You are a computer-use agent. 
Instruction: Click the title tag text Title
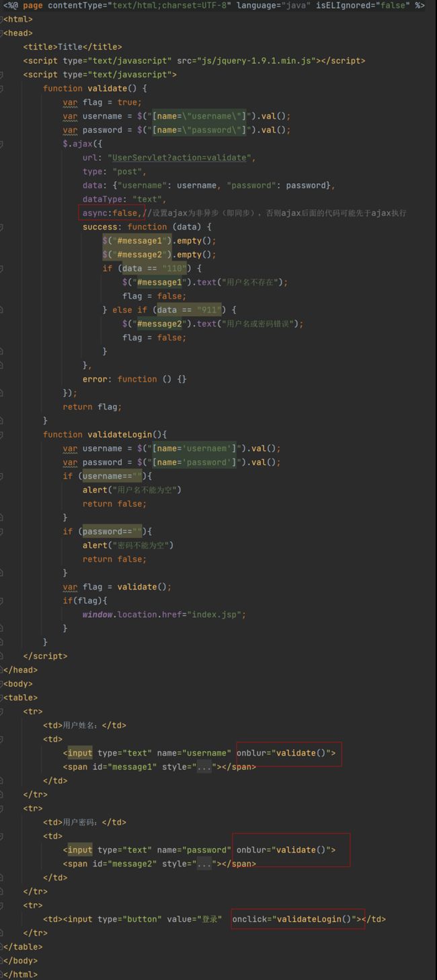tap(70, 46)
